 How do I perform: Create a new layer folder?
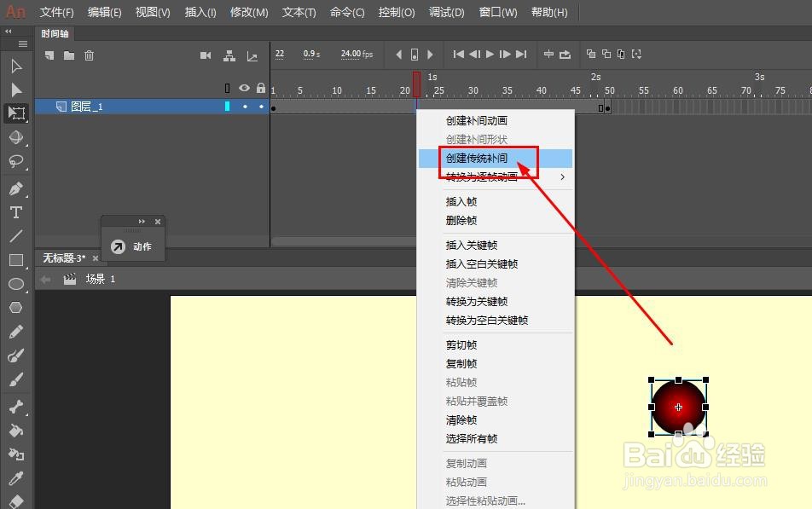tap(69, 55)
